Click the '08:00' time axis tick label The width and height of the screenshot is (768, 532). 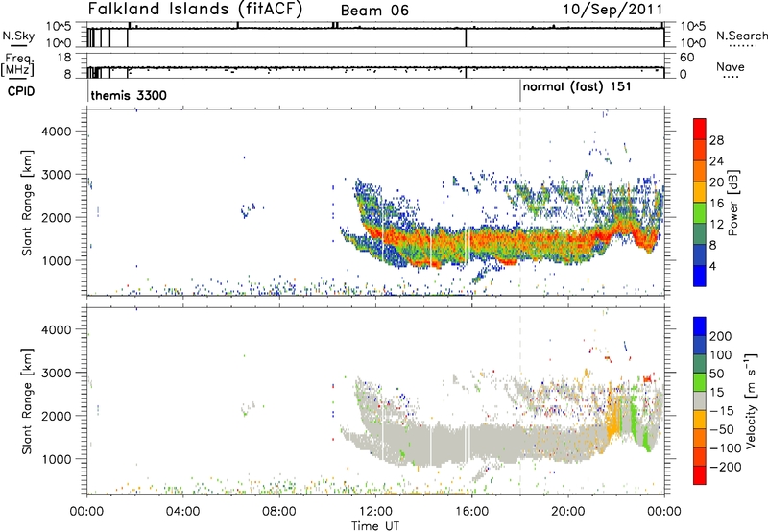pyautogui.click(x=278, y=512)
